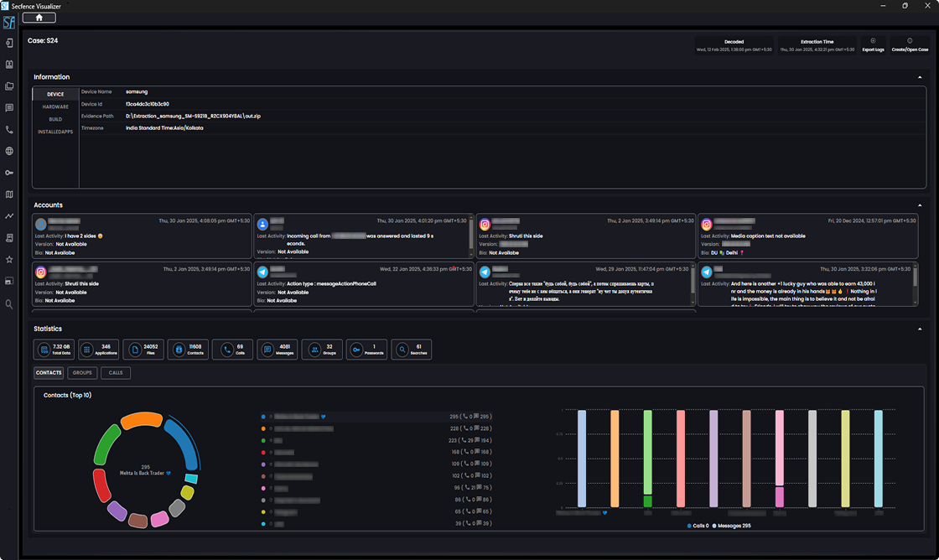This screenshot has width=939, height=560.
Task: Open the messages chat sidebar icon
Action: pos(9,108)
